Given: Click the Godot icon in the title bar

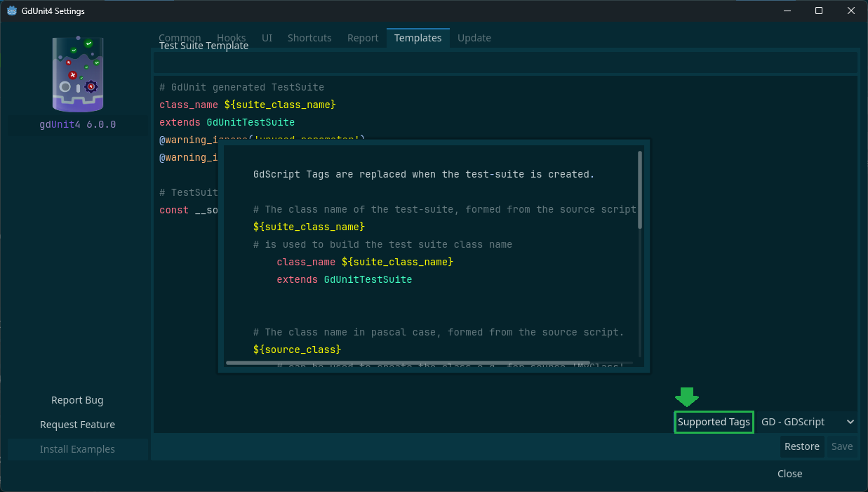Looking at the screenshot, I should pos(12,11).
